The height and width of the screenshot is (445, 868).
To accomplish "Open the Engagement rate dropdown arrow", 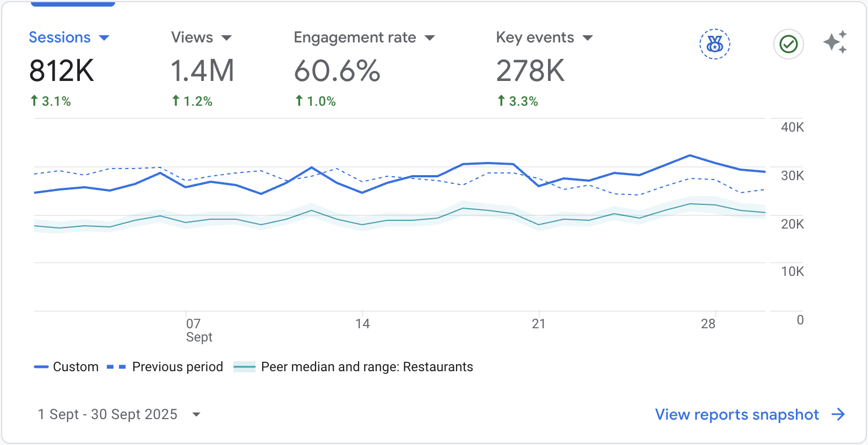I will pyautogui.click(x=430, y=38).
